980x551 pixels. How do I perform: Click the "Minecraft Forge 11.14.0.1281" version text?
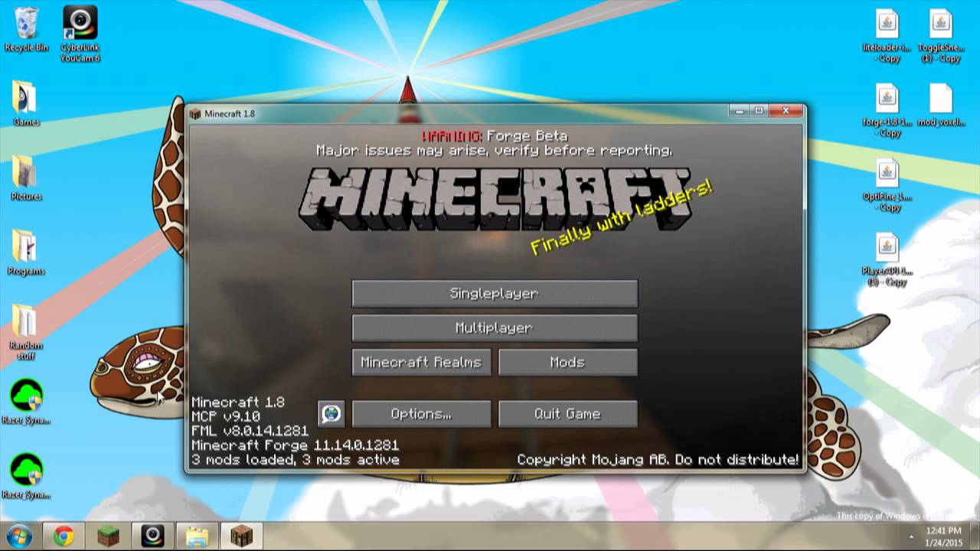pos(295,445)
